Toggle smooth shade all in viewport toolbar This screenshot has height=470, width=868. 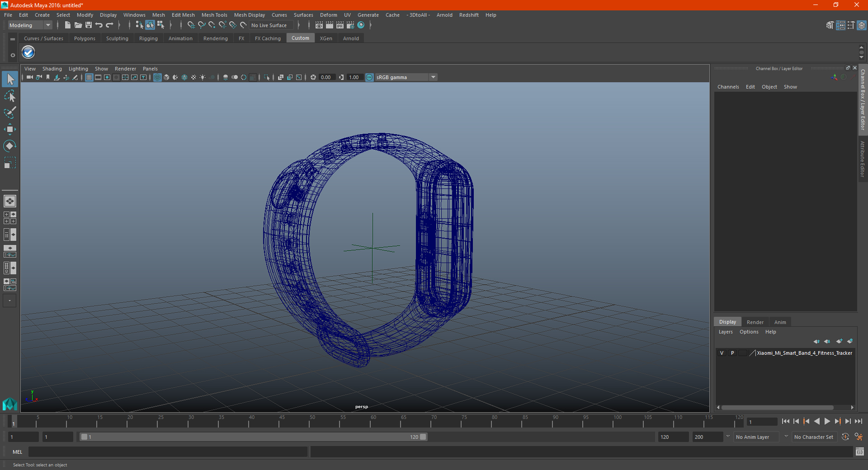166,77
